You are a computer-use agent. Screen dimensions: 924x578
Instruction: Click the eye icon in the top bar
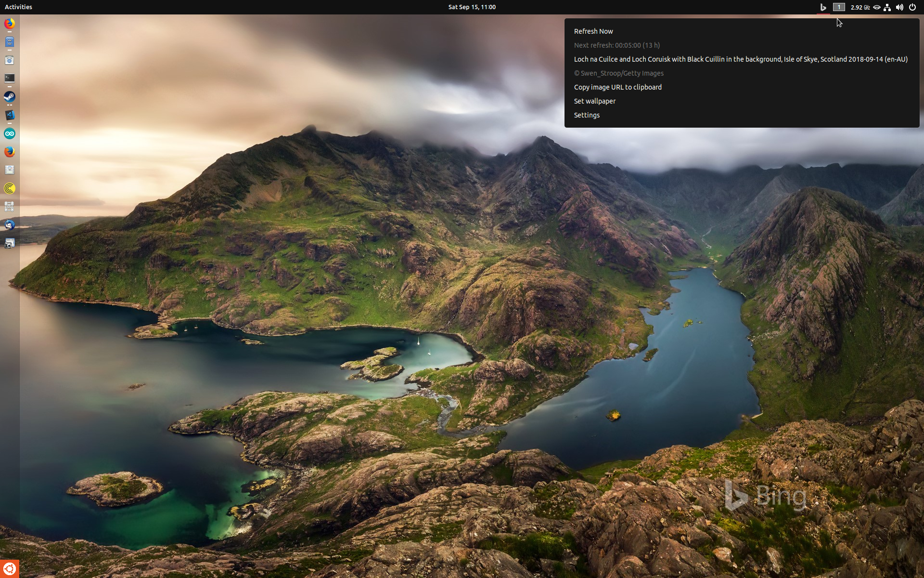point(877,7)
